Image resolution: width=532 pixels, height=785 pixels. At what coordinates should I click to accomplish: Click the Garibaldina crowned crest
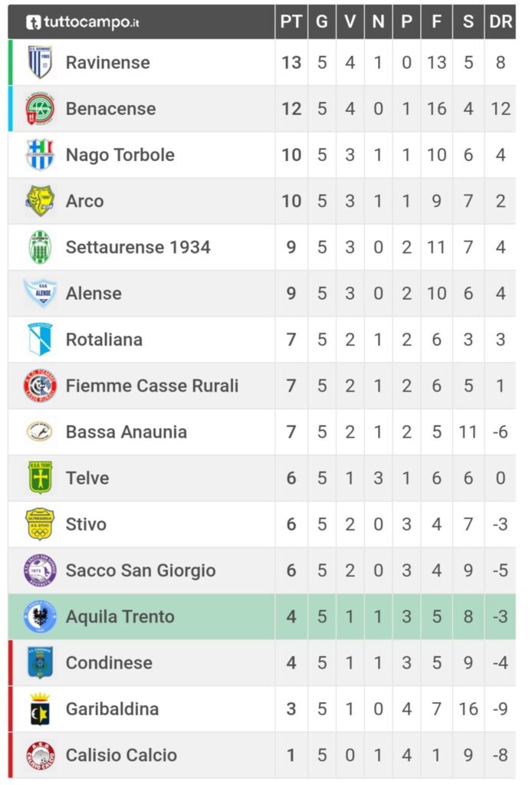click(x=40, y=709)
